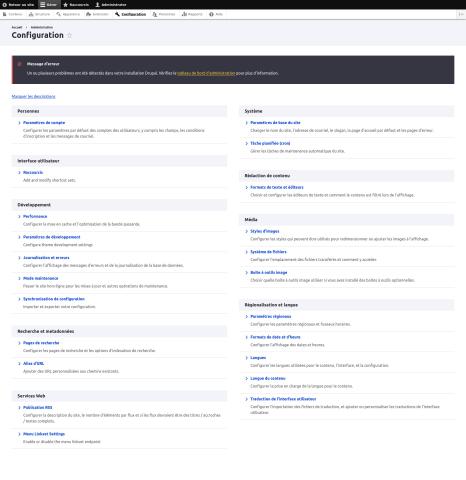Open the 'Raccourcis' star menu
The image size is (466, 480).
click(x=76, y=5)
